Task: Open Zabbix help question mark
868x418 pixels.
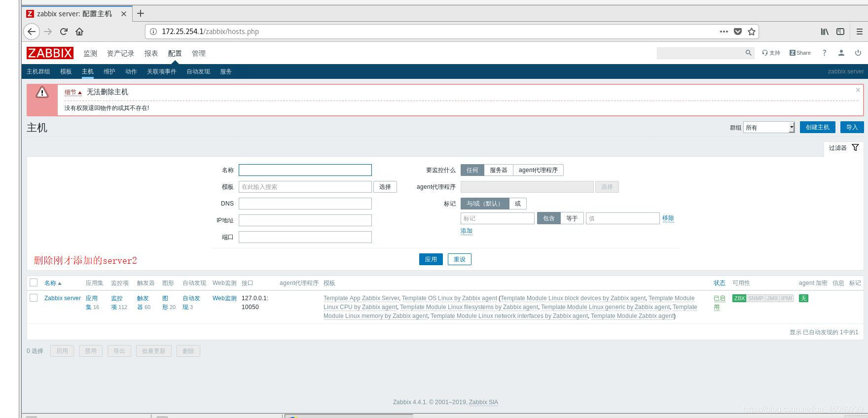Action: click(824, 53)
